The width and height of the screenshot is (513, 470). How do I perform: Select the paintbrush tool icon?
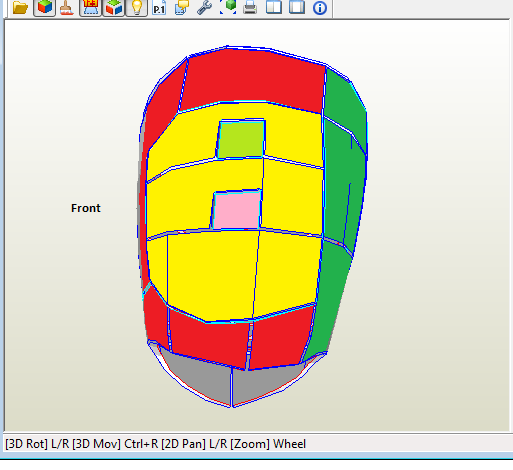[x=67, y=7]
